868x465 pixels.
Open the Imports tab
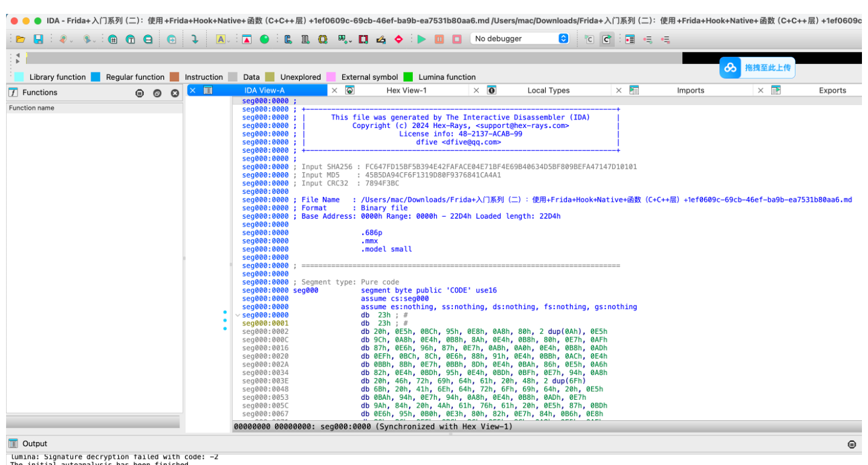coord(690,91)
